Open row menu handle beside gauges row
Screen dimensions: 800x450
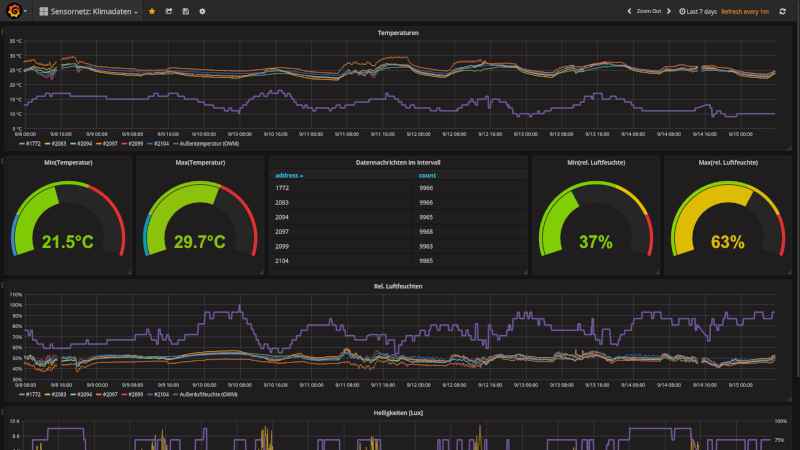2,161
